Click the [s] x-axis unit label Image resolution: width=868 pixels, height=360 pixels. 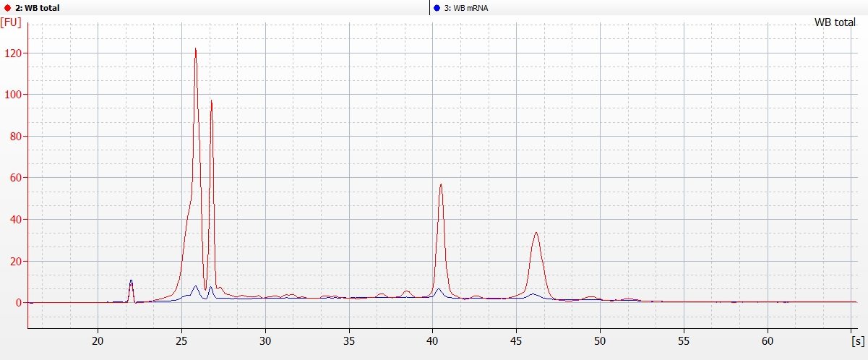coord(858,339)
